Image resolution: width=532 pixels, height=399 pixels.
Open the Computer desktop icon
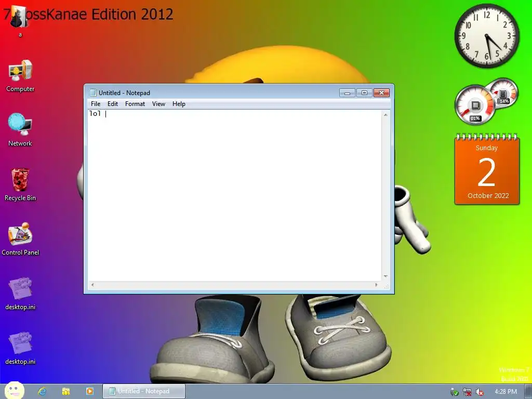point(20,76)
